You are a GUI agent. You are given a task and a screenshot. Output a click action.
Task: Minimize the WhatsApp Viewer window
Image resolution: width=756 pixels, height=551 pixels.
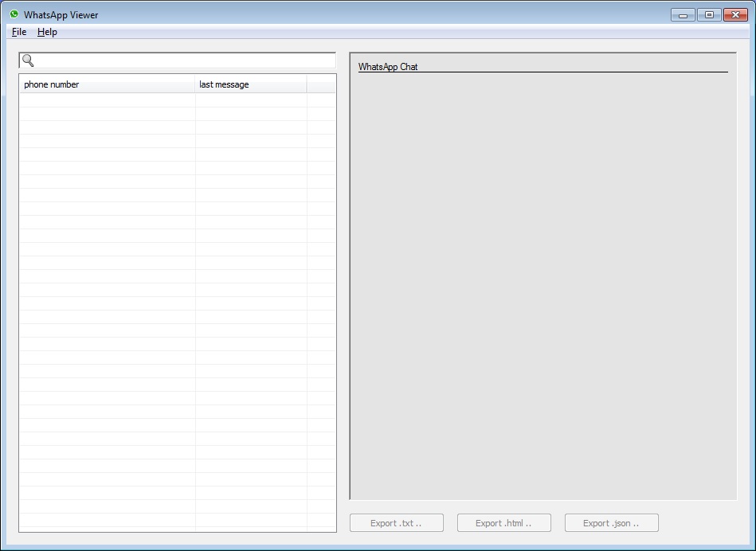tap(683, 15)
